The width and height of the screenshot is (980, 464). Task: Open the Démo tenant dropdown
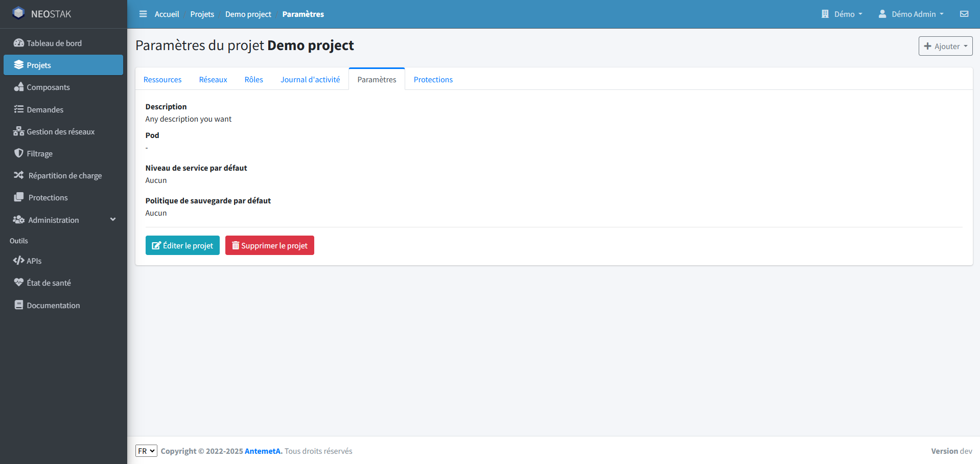[842, 14]
